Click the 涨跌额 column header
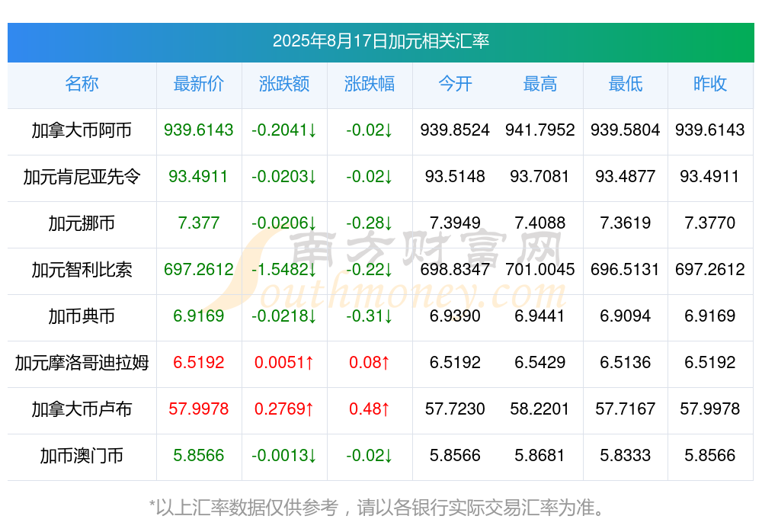This screenshot has height=532, width=762. pyautogui.click(x=284, y=84)
